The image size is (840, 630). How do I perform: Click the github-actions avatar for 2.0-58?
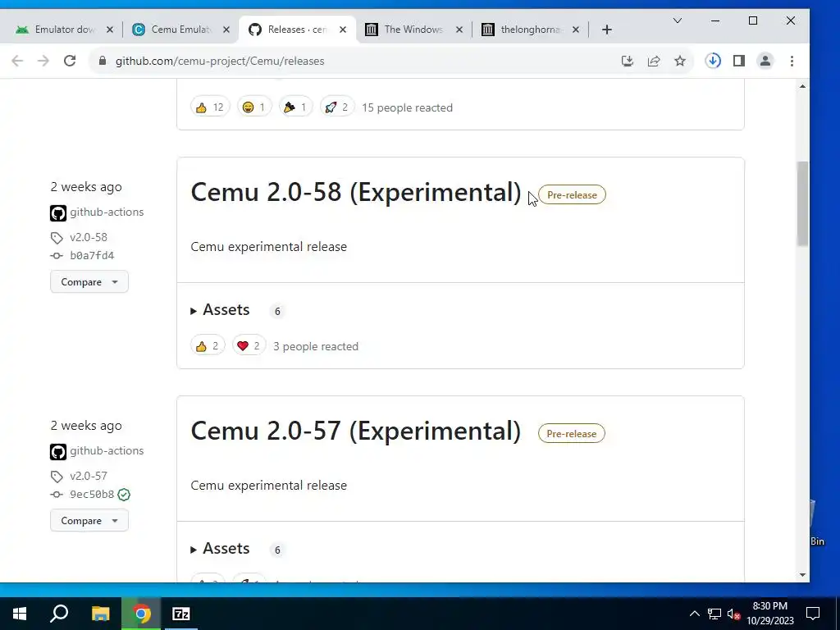[58, 212]
